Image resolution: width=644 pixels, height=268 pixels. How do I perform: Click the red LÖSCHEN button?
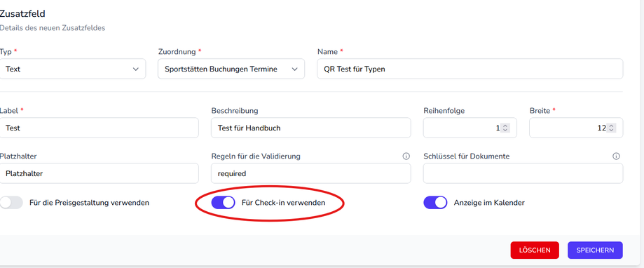click(x=535, y=250)
